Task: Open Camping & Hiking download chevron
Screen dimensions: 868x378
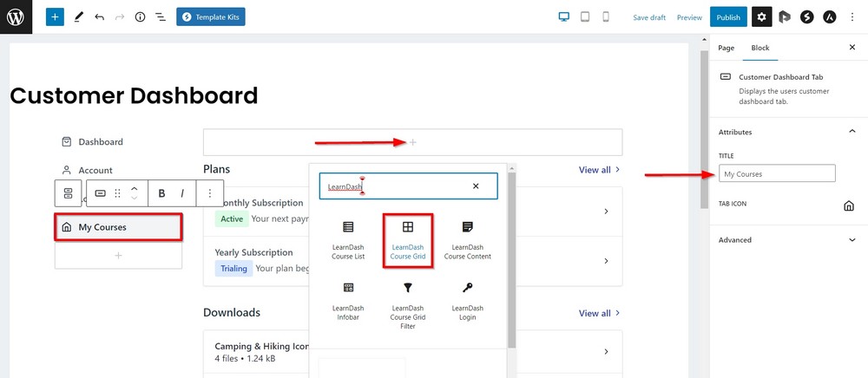Action: click(x=606, y=351)
